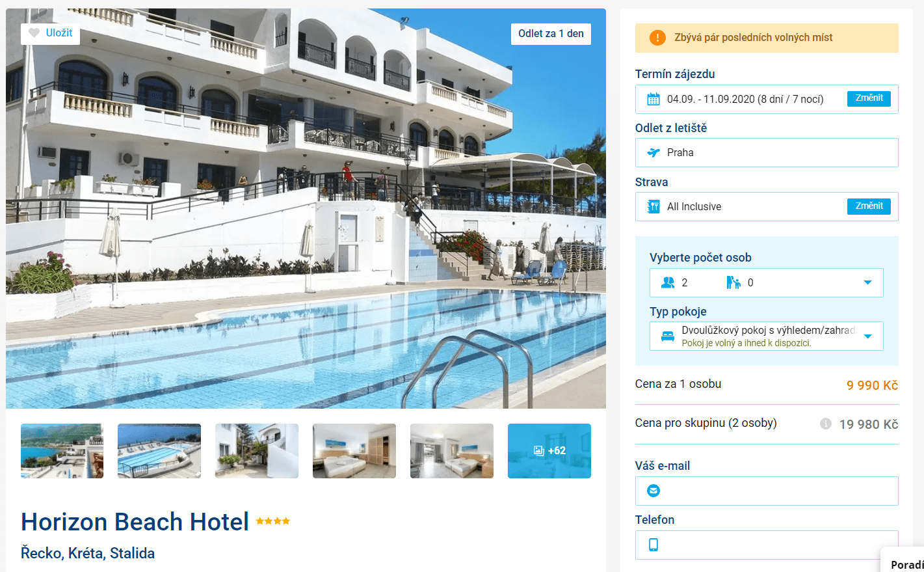The height and width of the screenshot is (572, 924).
Task: Change All Inclusive meal plan via Změnit
Action: pyautogui.click(x=869, y=206)
